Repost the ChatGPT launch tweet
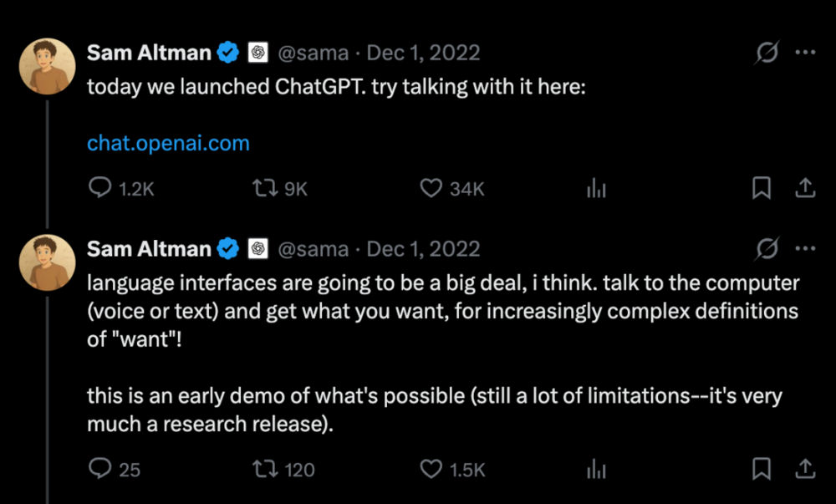The width and height of the screenshot is (836, 504). pyautogui.click(x=263, y=190)
